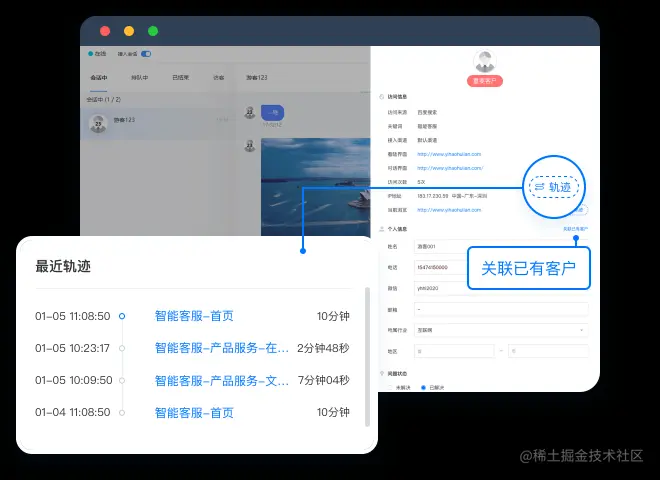Open the 已结束 tab
Image resolution: width=660 pixels, height=480 pixels.
[181, 77]
